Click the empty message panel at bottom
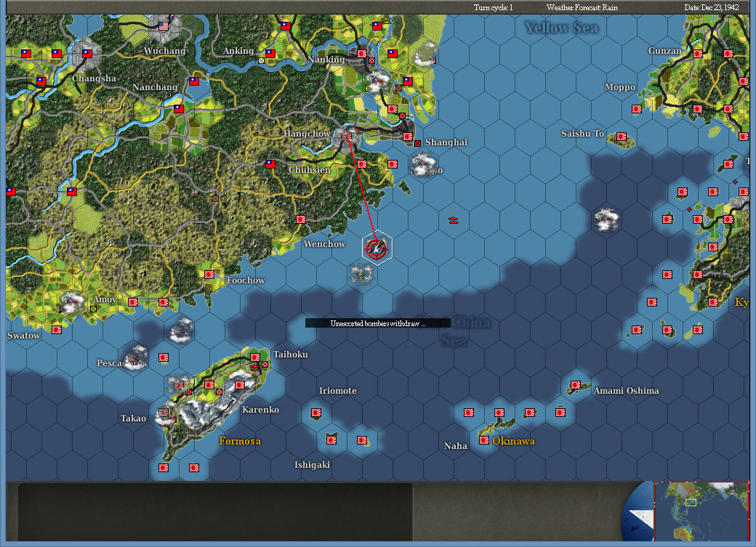 (215, 512)
